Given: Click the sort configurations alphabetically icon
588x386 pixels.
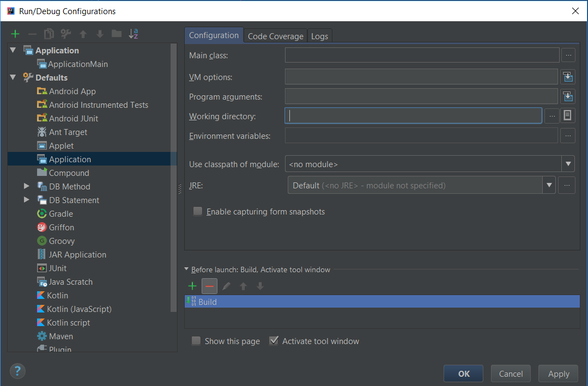Looking at the screenshot, I should click(x=133, y=34).
